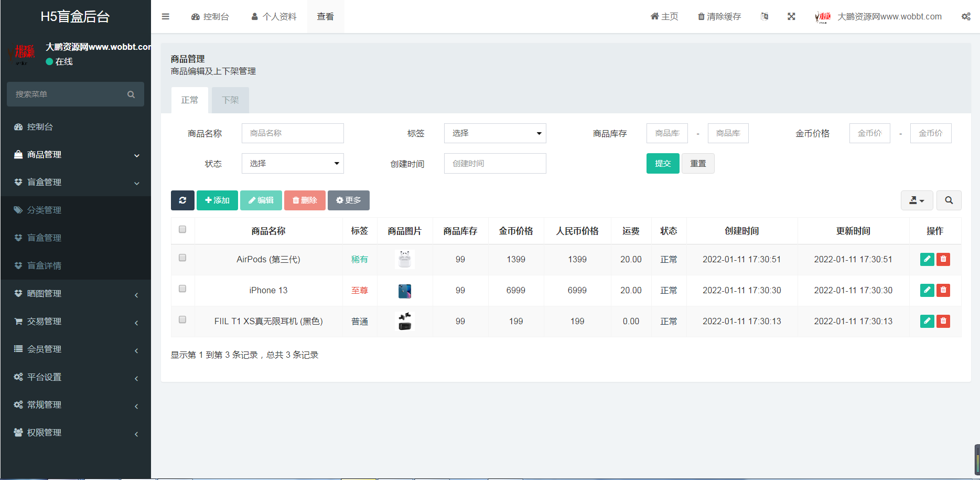Click the language switch icon in the header

[764, 16]
